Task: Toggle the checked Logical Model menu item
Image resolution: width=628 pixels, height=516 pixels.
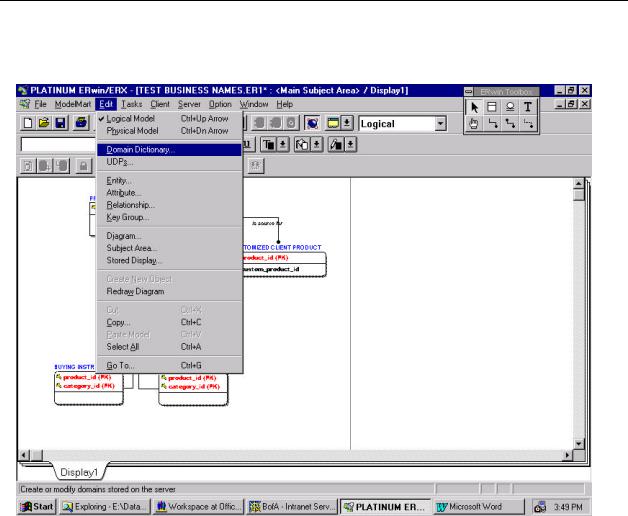Action: point(169,119)
